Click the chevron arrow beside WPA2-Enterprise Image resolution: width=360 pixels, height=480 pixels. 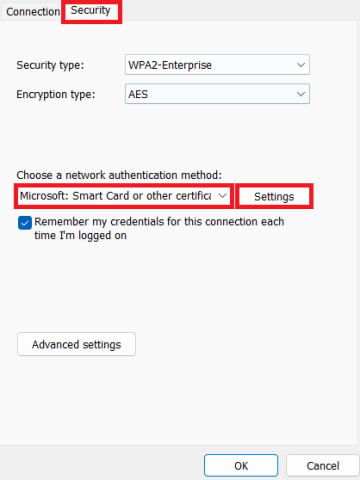click(x=301, y=65)
